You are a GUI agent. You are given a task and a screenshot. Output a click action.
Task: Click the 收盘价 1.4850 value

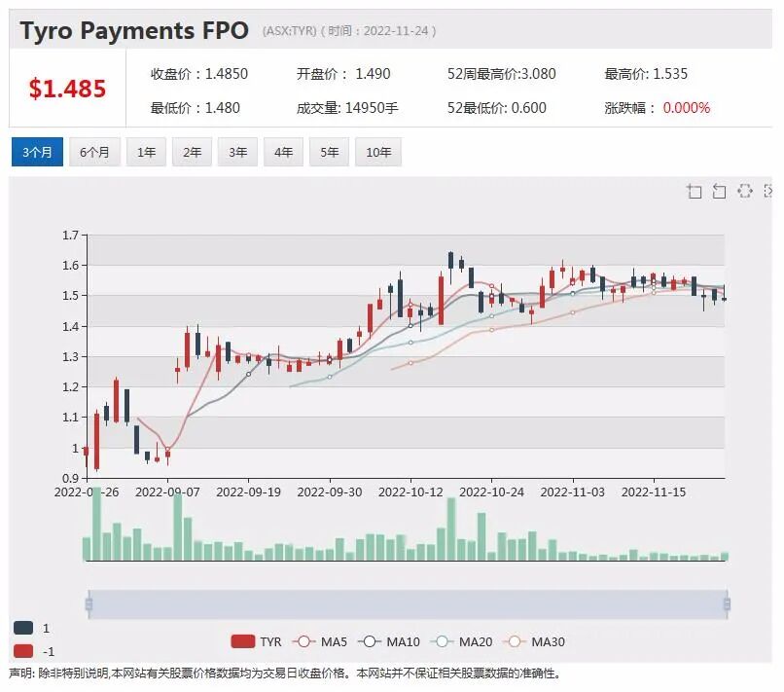click(x=199, y=74)
